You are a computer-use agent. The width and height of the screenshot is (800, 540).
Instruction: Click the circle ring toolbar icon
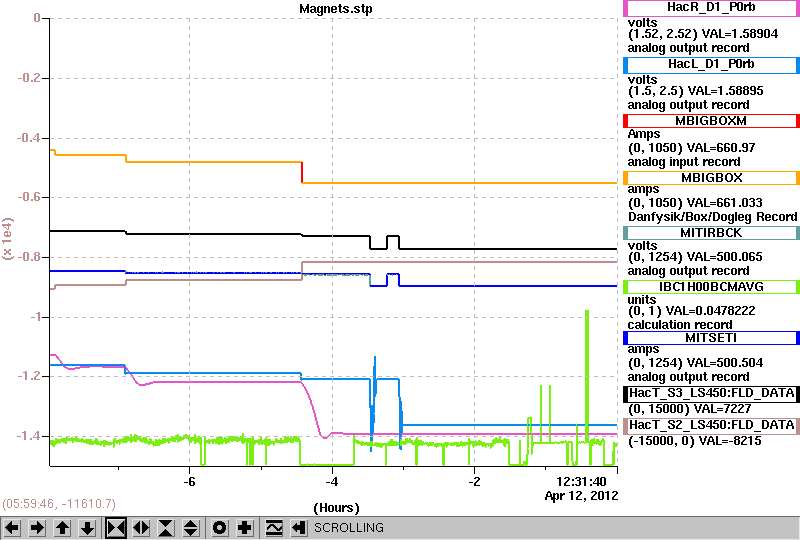219,528
